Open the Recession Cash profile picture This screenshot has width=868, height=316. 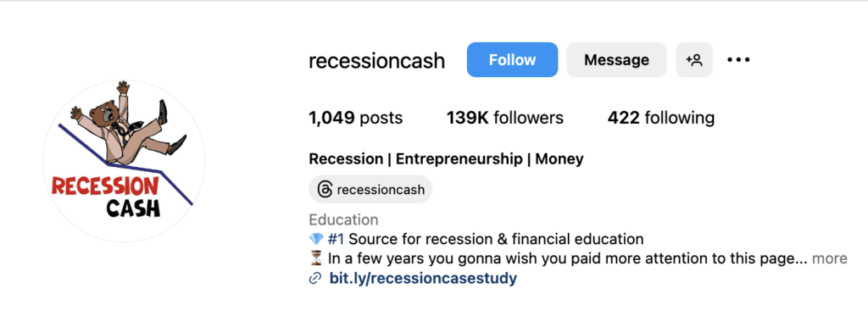click(x=124, y=161)
